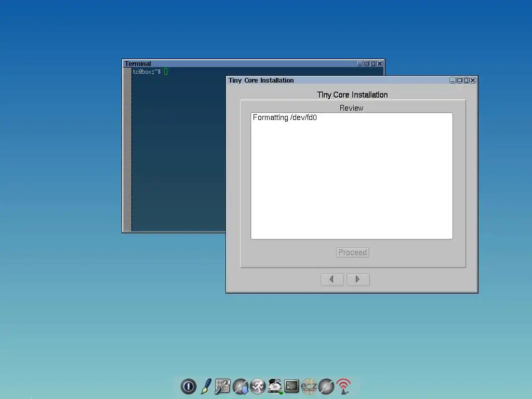Screen dimensions: 532x399
Task: Go back with the left arrow button
Action: click(x=332, y=279)
